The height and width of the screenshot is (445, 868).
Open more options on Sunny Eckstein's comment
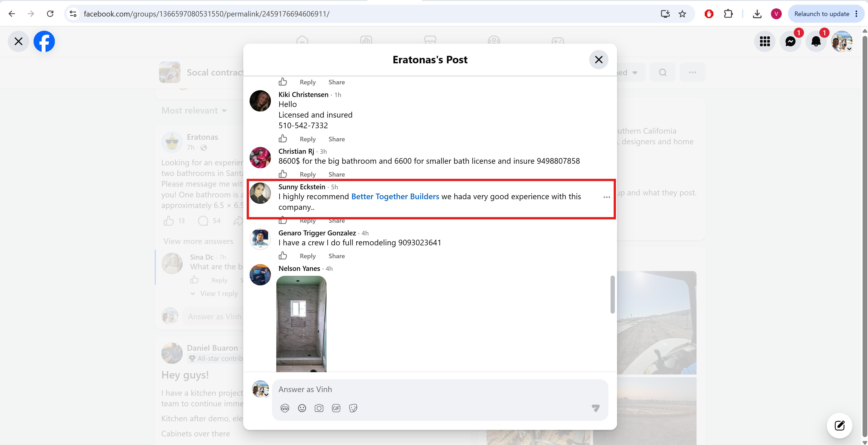pos(606,197)
